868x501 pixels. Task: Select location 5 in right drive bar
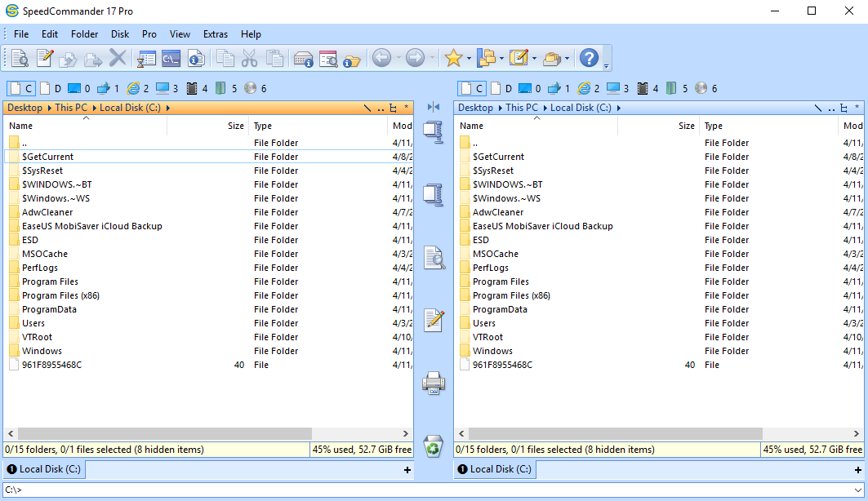(677, 88)
